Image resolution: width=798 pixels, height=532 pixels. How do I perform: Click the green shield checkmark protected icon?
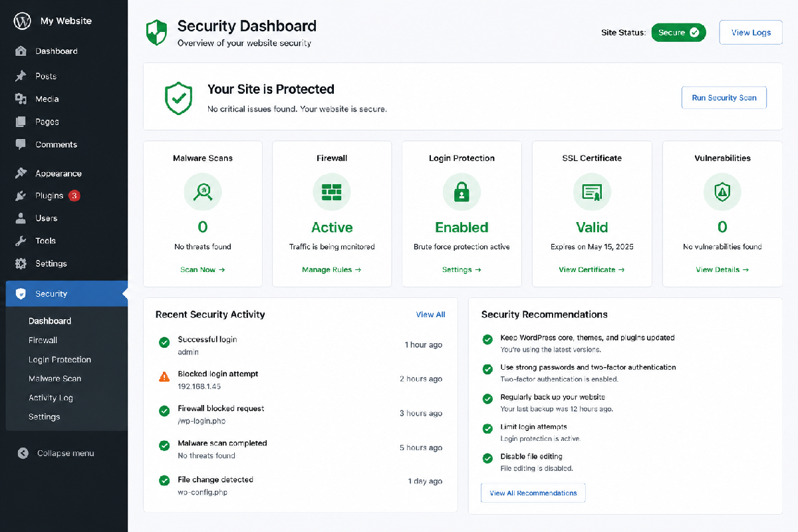(x=178, y=98)
